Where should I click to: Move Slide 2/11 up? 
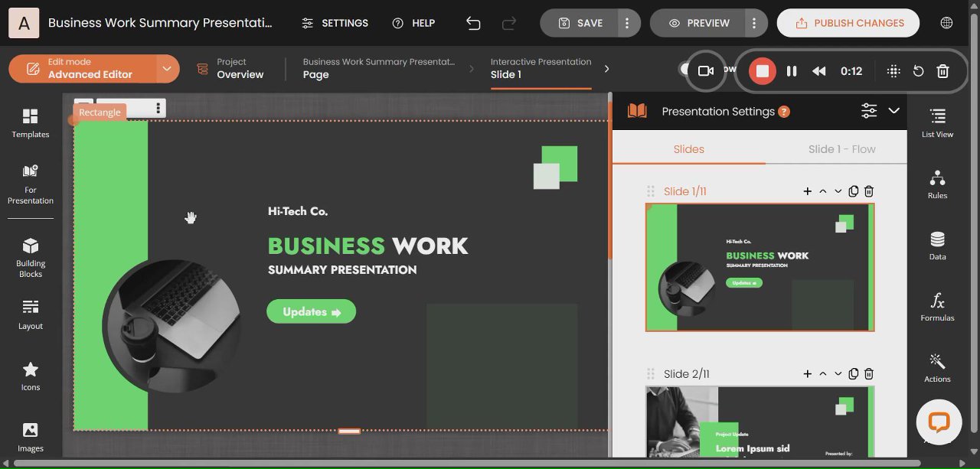[823, 374]
